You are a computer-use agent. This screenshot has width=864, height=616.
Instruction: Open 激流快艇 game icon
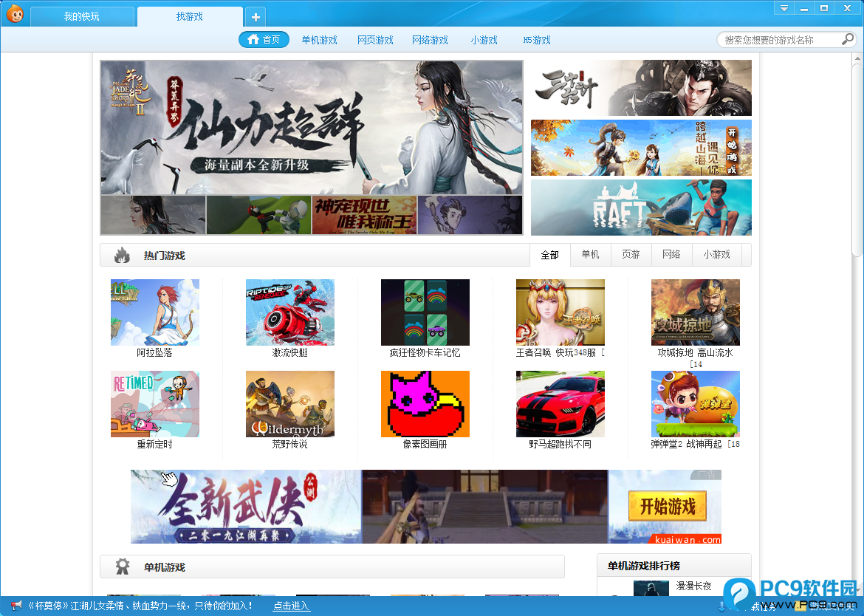[289, 312]
